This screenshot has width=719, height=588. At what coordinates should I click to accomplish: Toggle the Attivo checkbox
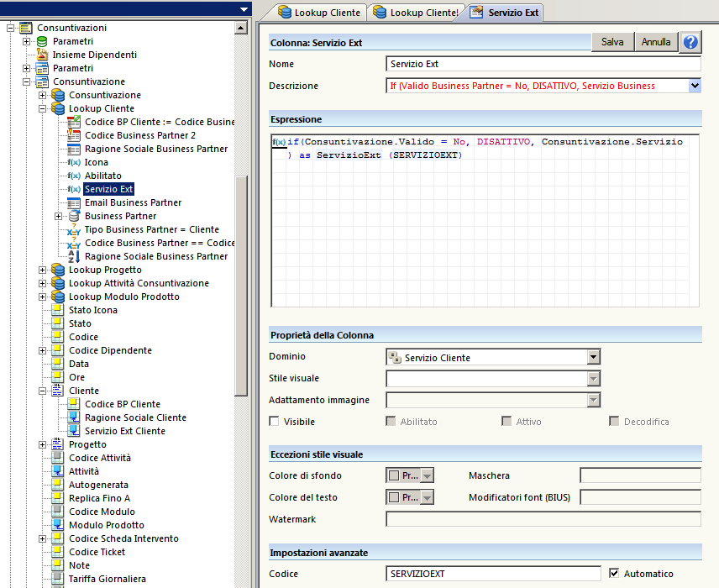(506, 422)
